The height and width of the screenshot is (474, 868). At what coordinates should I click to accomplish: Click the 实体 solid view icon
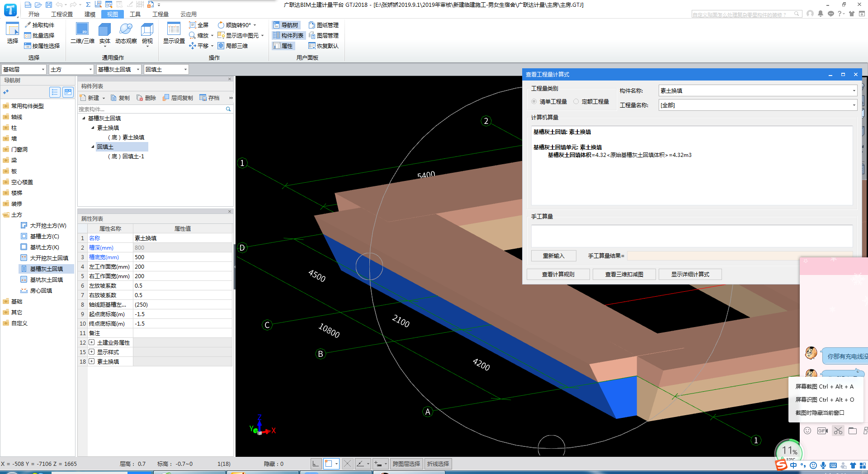(105, 33)
